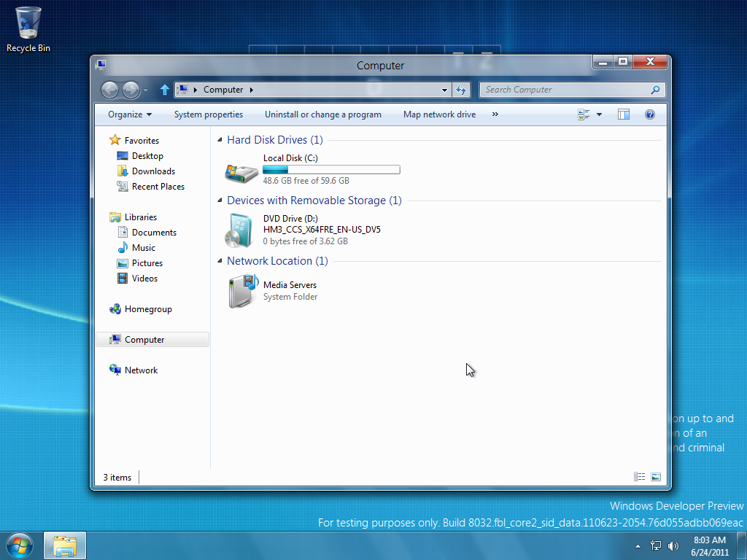Viewport: 747px width, 560px height.
Task: Switch to large icons view in status bar
Action: coord(656,477)
